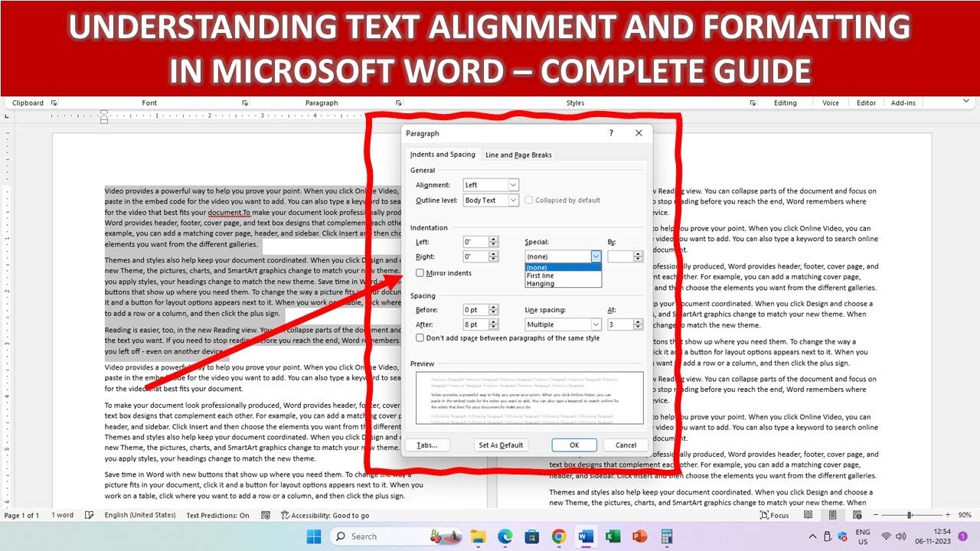Open the Line spacing dropdown set to Multiple
980x551 pixels.
pos(563,324)
